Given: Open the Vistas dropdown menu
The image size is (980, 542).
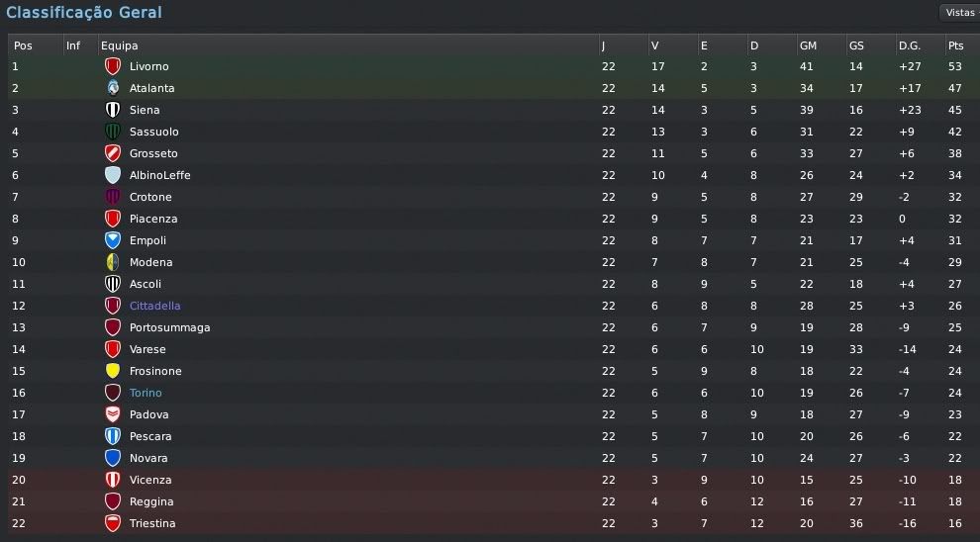Looking at the screenshot, I should coord(960,13).
